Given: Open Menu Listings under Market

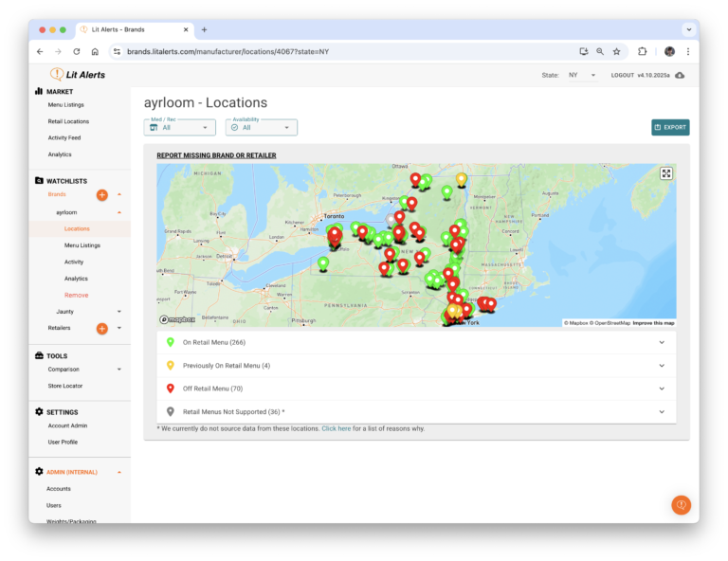Looking at the screenshot, I should [x=66, y=105].
